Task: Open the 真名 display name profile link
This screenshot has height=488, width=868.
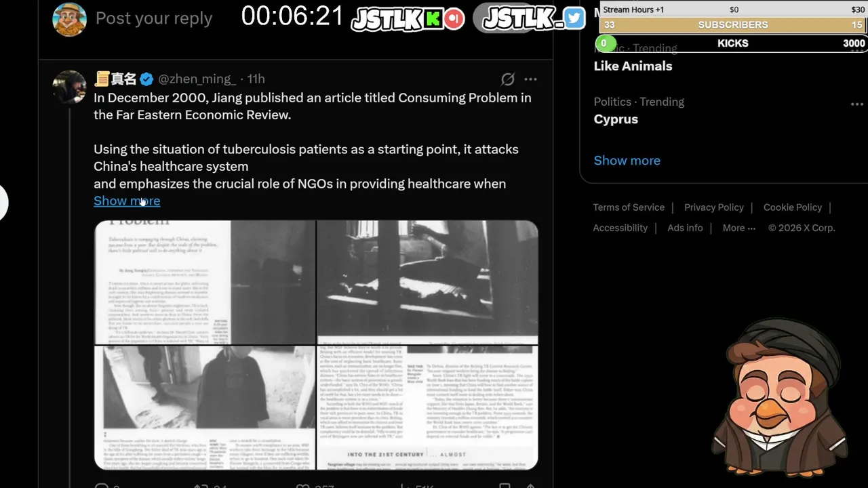Action: 115,79
